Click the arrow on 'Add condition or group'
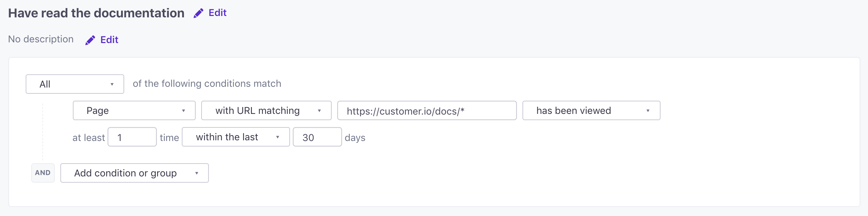Viewport: 868px width, 216px height. [x=197, y=173]
